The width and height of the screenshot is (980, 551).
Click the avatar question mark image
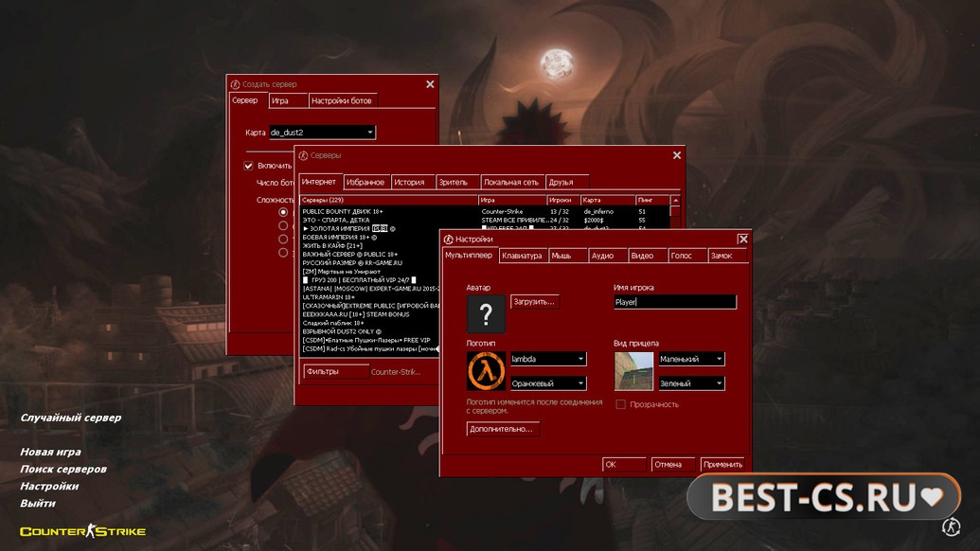[x=486, y=313]
